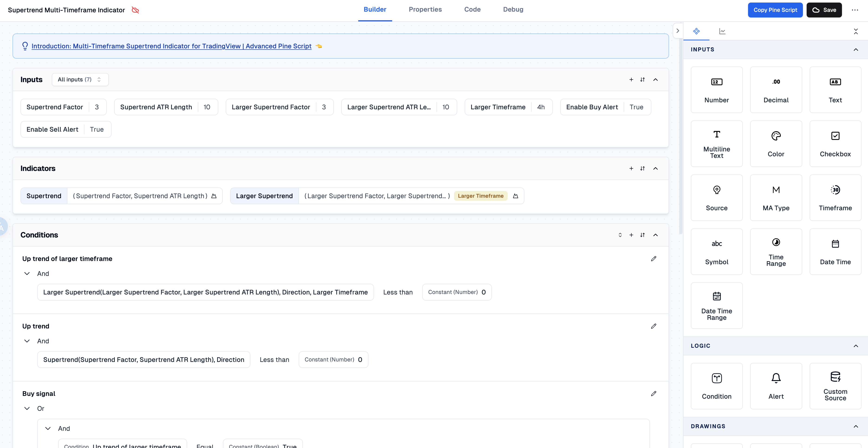Open the Larger Timeframe 4h input chip
The image size is (868, 448).
click(508, 107)
